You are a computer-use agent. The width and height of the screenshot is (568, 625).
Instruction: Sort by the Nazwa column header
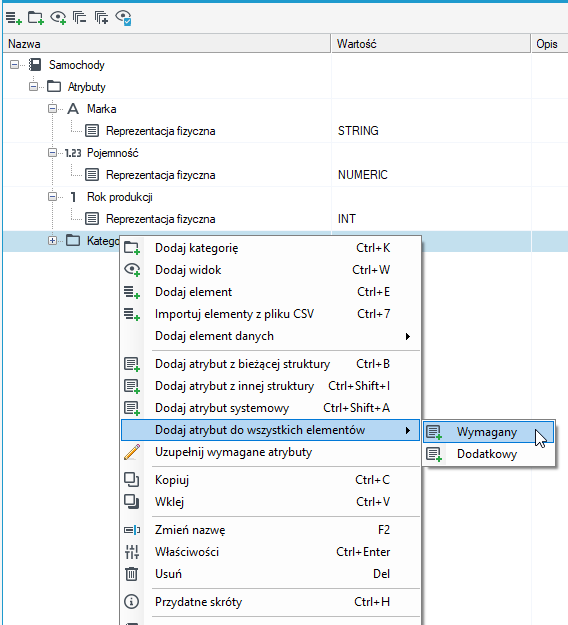tap(167, 43)
